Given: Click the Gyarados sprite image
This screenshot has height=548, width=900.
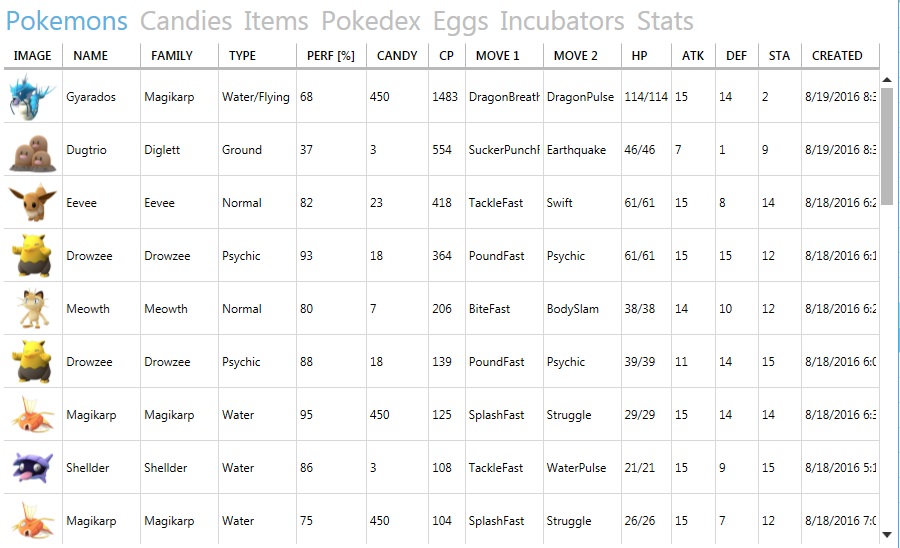Looking at the screenshot, I should pyautogui.click(x=33, y=96).
